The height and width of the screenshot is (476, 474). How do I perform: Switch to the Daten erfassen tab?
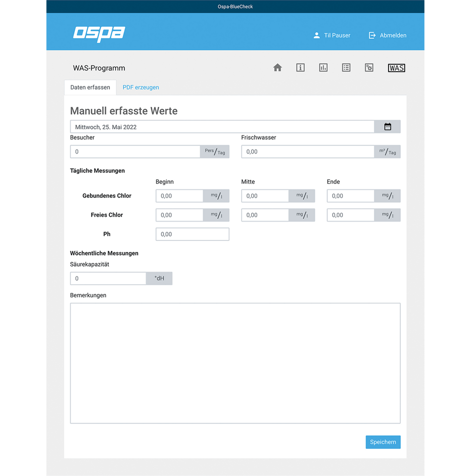(90, 87)
